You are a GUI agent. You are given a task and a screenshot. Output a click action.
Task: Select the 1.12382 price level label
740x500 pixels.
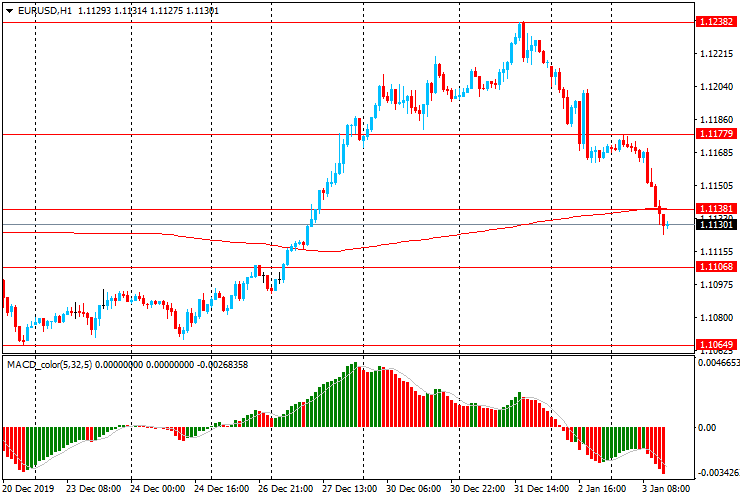coord(716,21)
